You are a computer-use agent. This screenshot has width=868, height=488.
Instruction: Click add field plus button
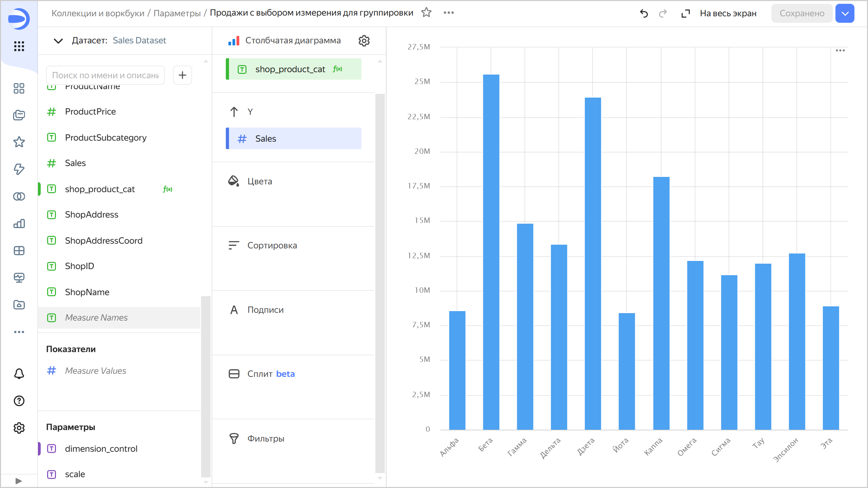tap(182, 75)
